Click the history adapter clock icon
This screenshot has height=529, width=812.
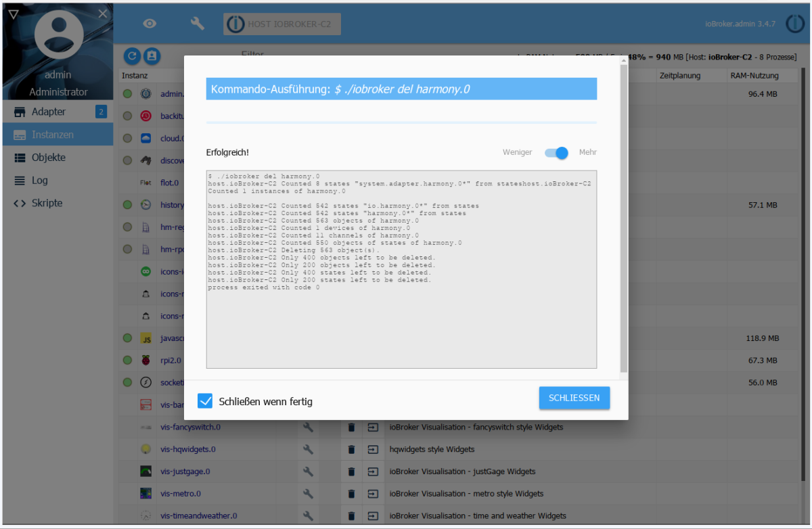coord(145,205)
